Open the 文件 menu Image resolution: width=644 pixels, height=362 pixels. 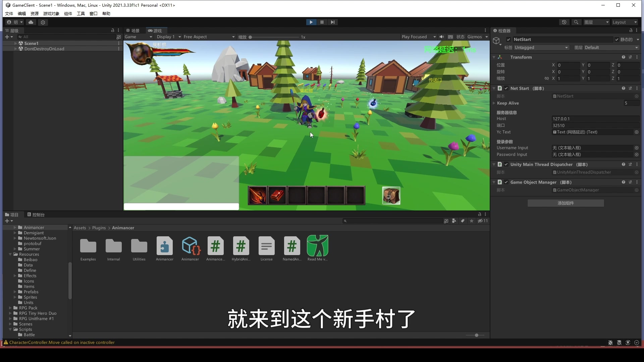tap(9, 13)
